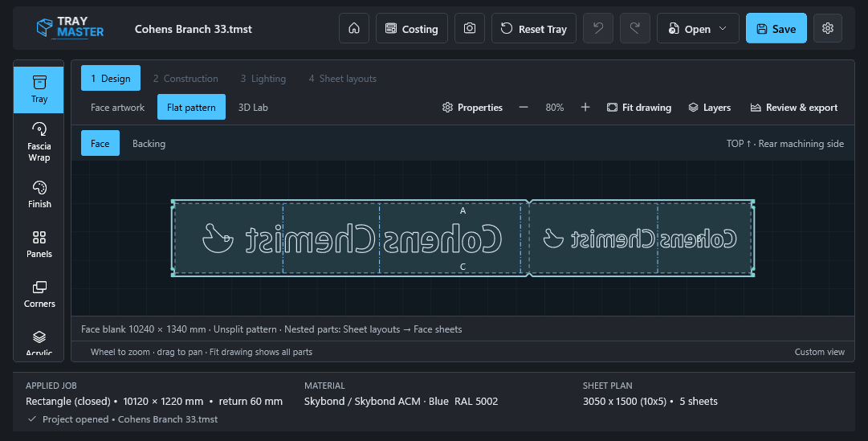Open the Face artwork tab

coord(117,107)
